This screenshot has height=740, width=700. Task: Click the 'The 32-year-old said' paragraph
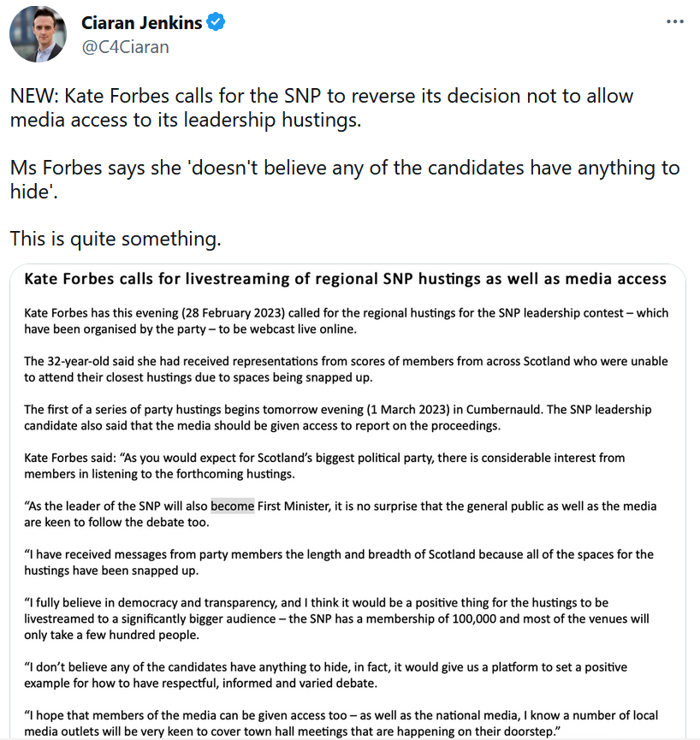coord(346,369)
